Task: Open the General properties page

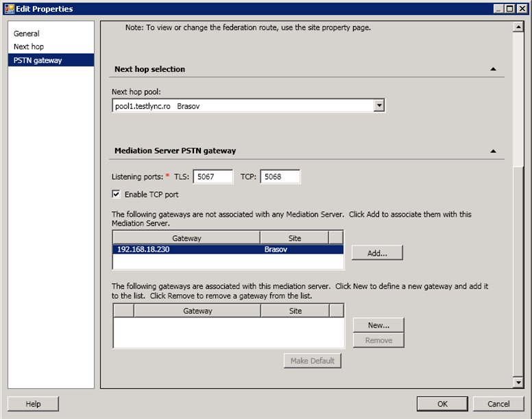Action: 27,34
